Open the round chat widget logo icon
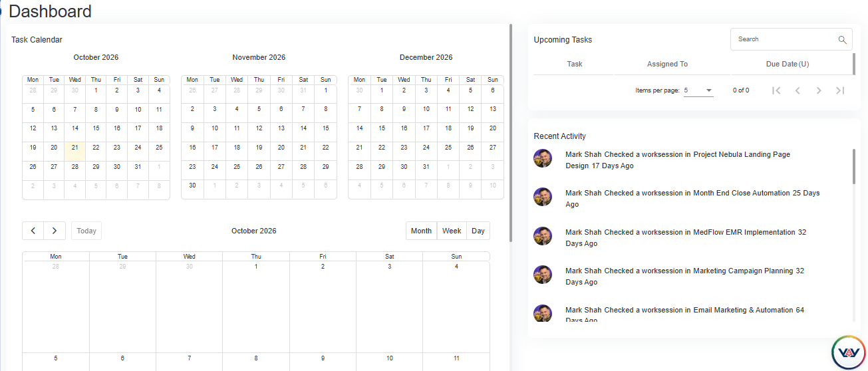 pyautogui.click(x=849, y=353)
